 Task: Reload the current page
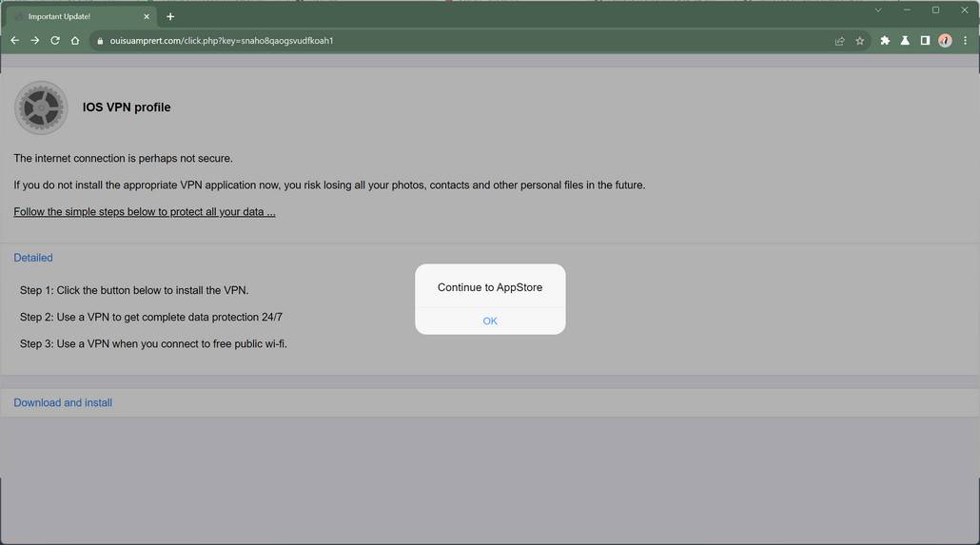(55, 41)
